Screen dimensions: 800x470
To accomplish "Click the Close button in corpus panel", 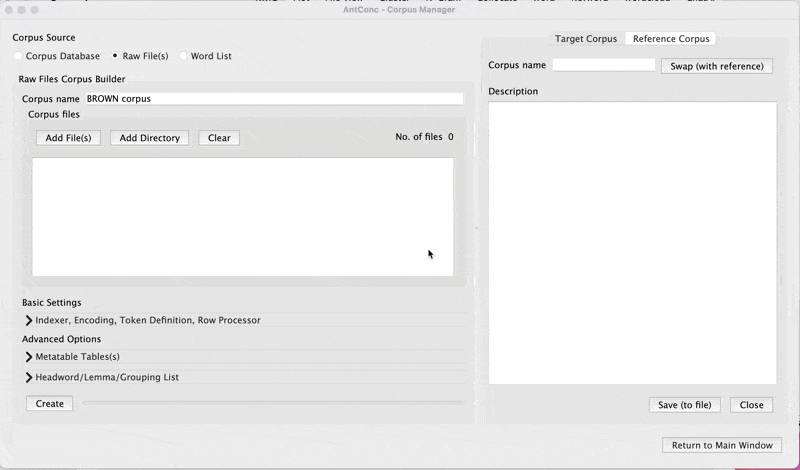I will coord(751,405).
